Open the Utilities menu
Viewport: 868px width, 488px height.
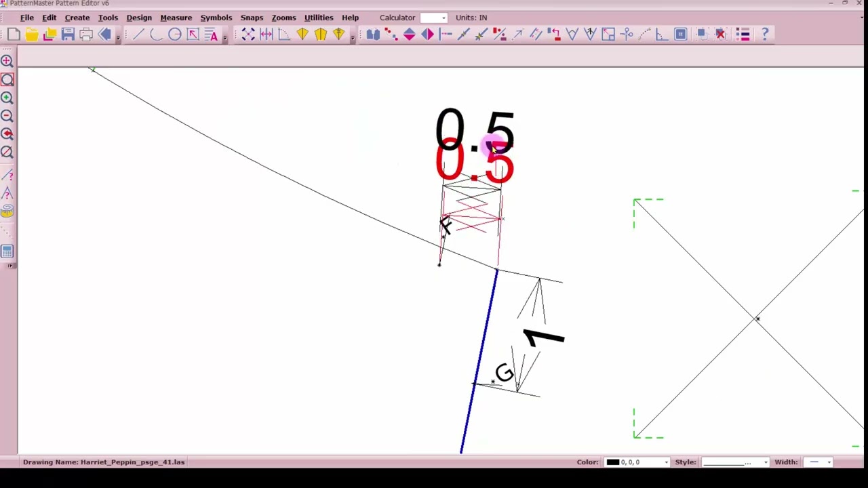pos(319,18)
